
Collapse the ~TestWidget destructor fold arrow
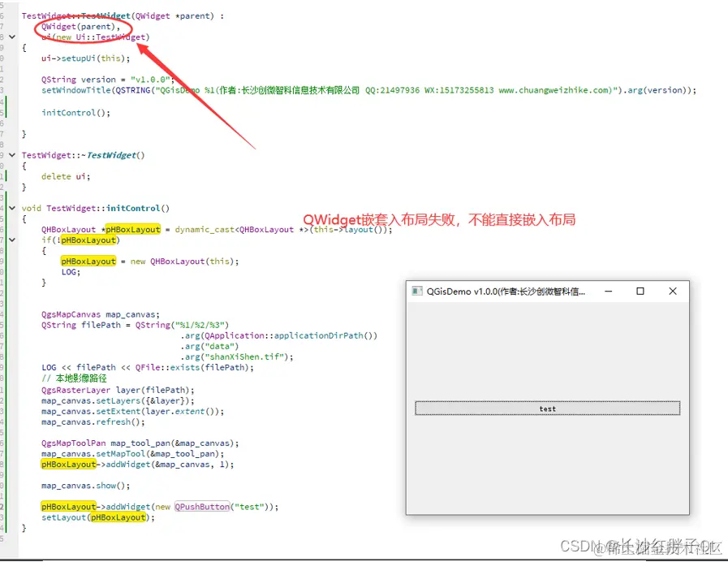tap(12, 154)
